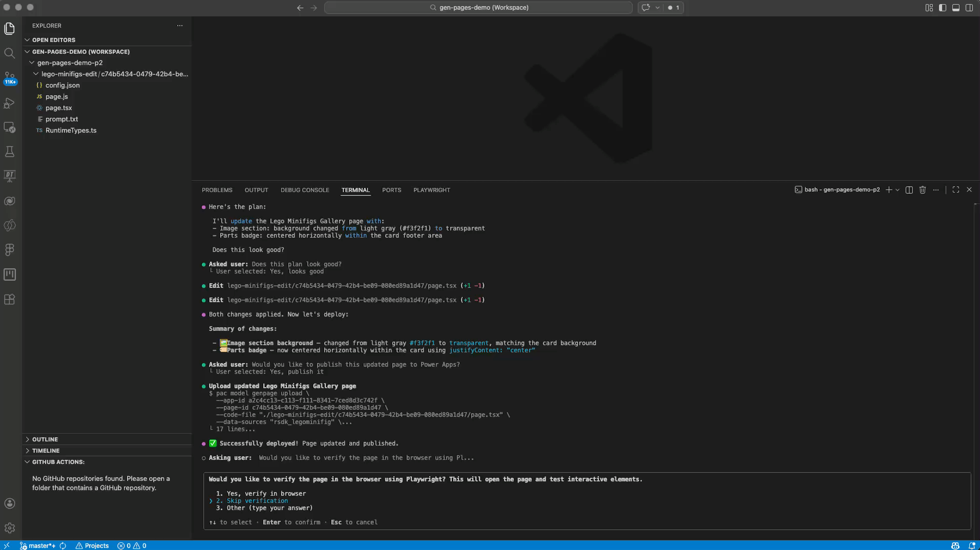Open the Accounts icon near bottom sidebar
This screenshot has height=550, width=980.
[10, 503]
